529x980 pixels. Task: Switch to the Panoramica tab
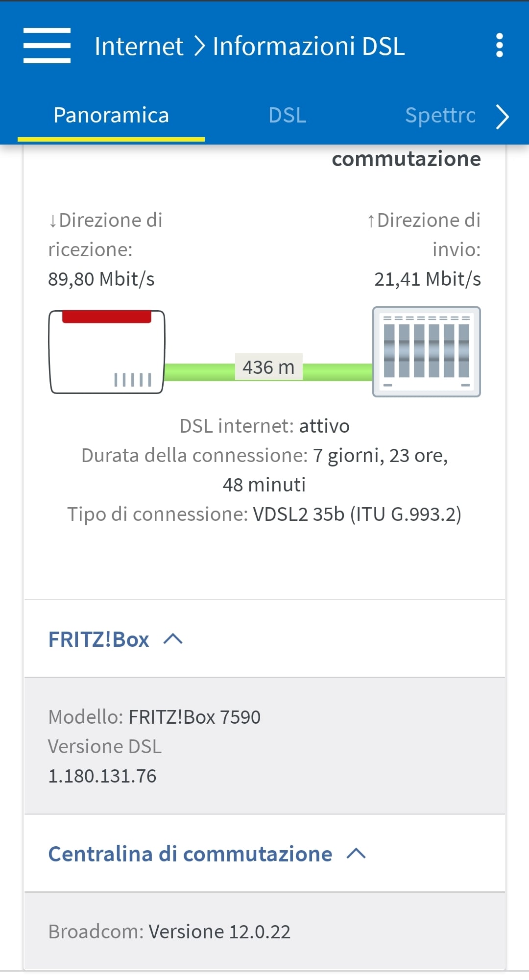[111, 116]
